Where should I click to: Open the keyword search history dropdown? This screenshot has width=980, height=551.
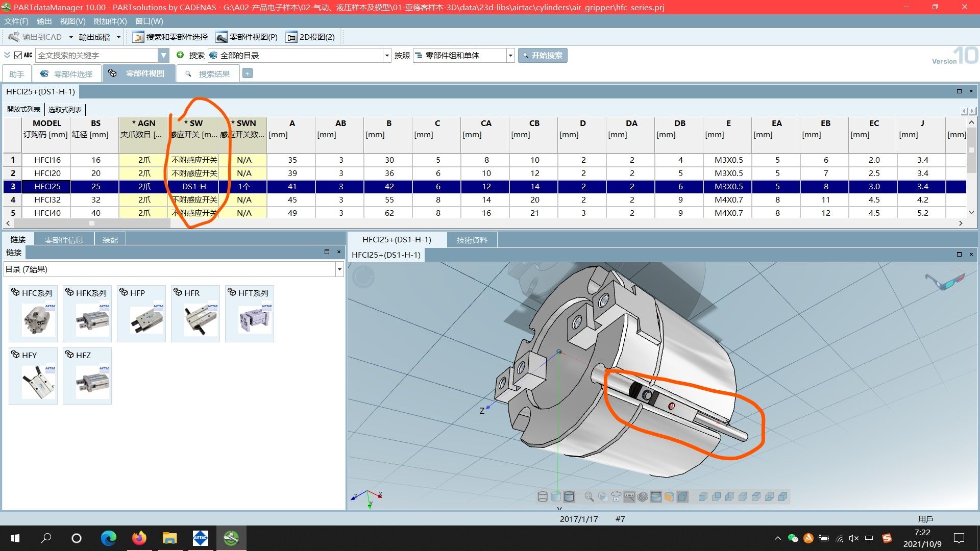[x=163, y=55]
